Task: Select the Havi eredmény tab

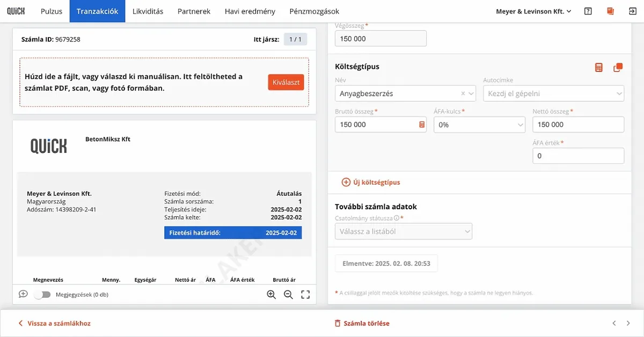Action: coord(250,11)
